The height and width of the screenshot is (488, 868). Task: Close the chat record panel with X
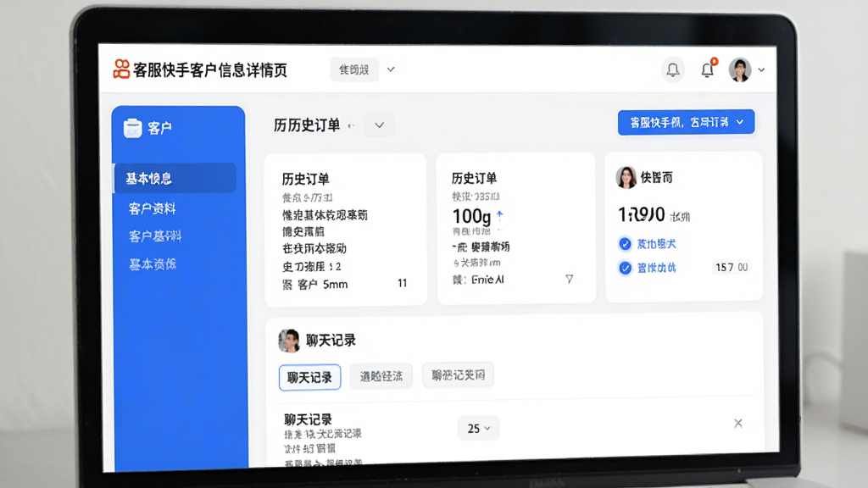tap(738, 424)
